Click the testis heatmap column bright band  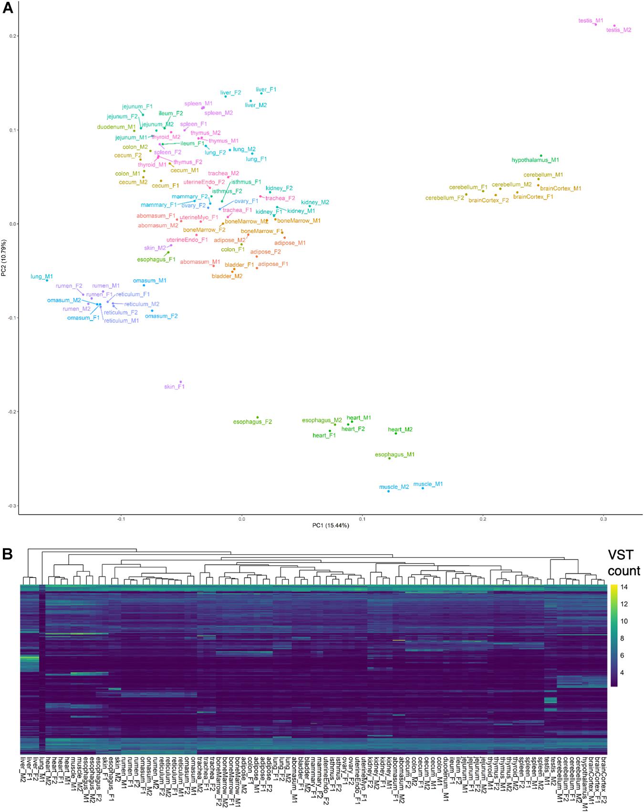(551, 700)
